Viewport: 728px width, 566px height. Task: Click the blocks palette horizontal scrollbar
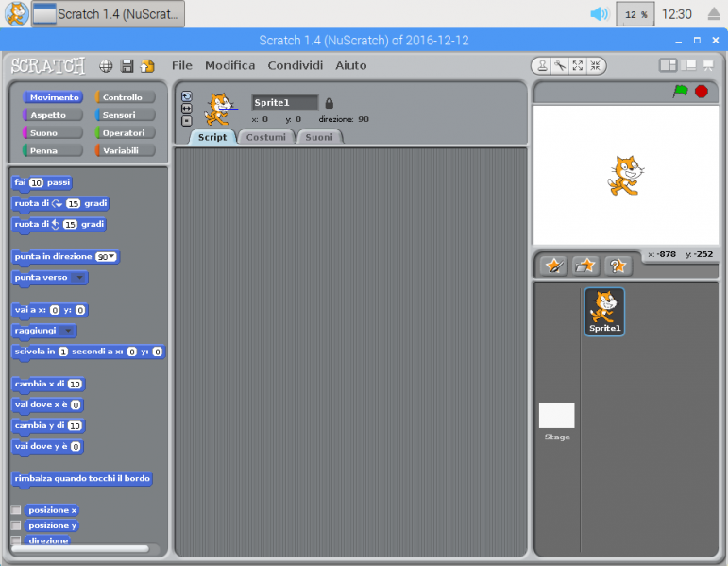coord(80,549)
